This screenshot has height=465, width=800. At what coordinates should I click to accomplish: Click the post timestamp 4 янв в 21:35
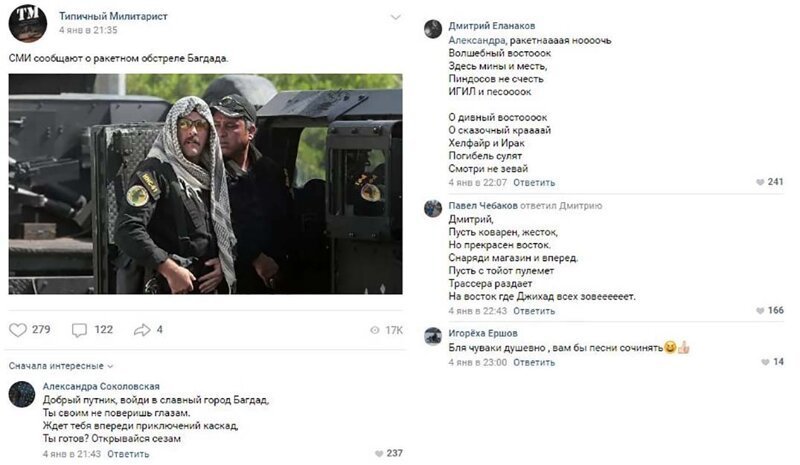pyautogui.click(x=88, y=30)
